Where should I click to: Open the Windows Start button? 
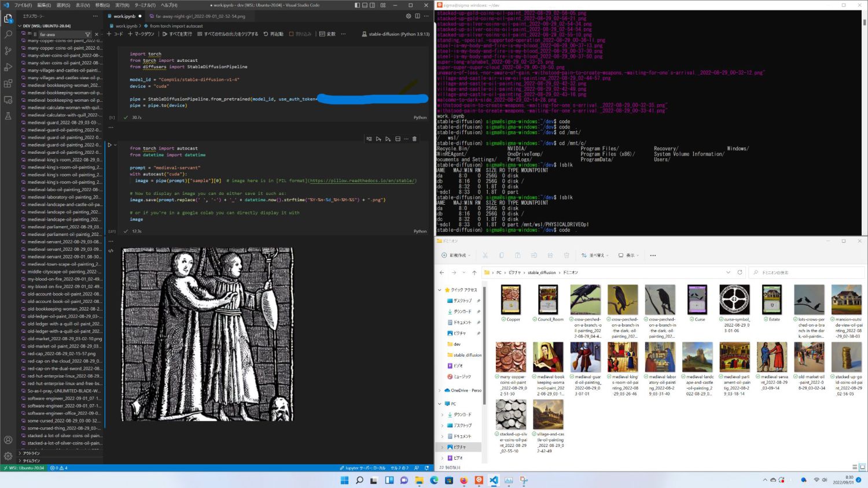tap(344, 480)
